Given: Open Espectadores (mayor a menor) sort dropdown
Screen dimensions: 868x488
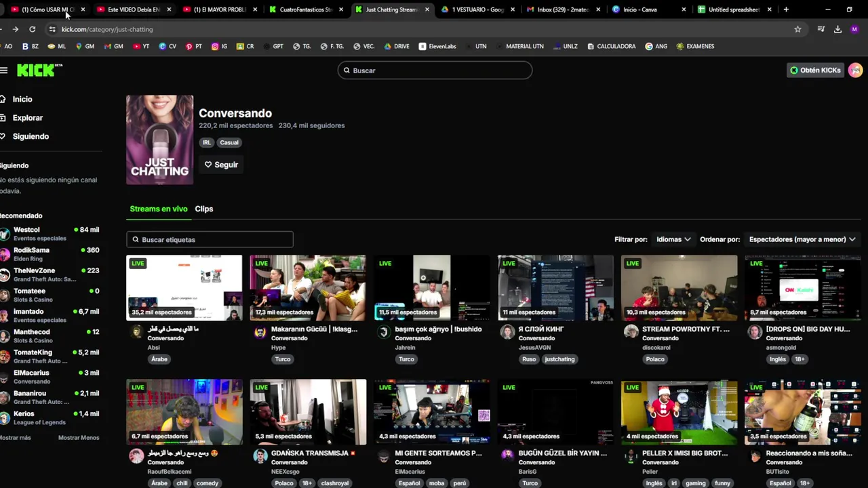Looking at the screenshot, I should (x=802, y=239).
